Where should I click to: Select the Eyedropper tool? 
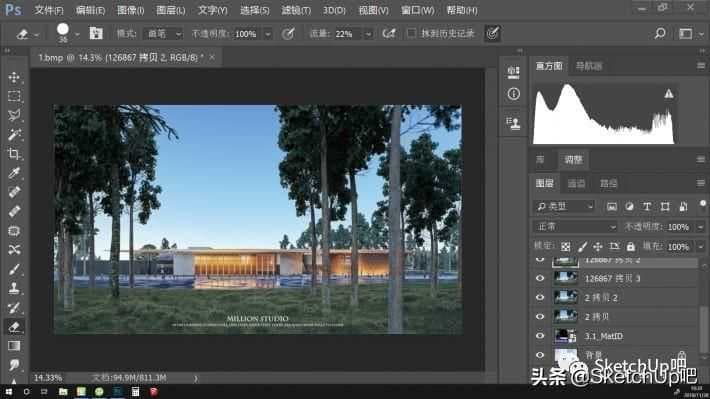click(14, 173)
